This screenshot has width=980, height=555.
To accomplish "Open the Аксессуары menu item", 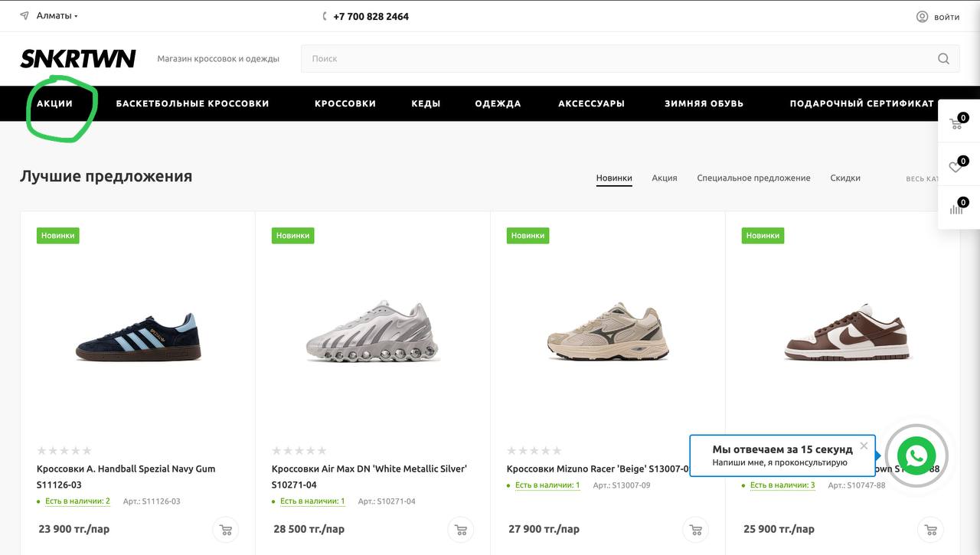I will click(x=591, y=103).
